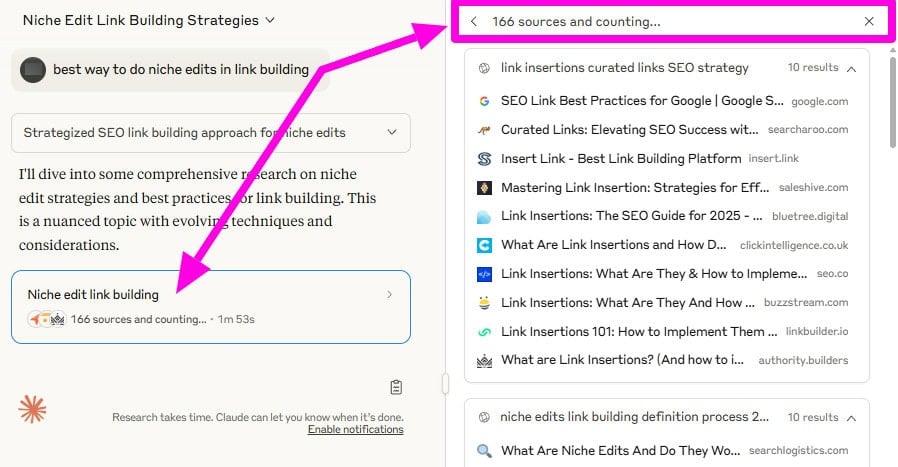Click the user avatar beside the prompt
The width and height of the screenshot is (898, 467).
tap(33, 70)
